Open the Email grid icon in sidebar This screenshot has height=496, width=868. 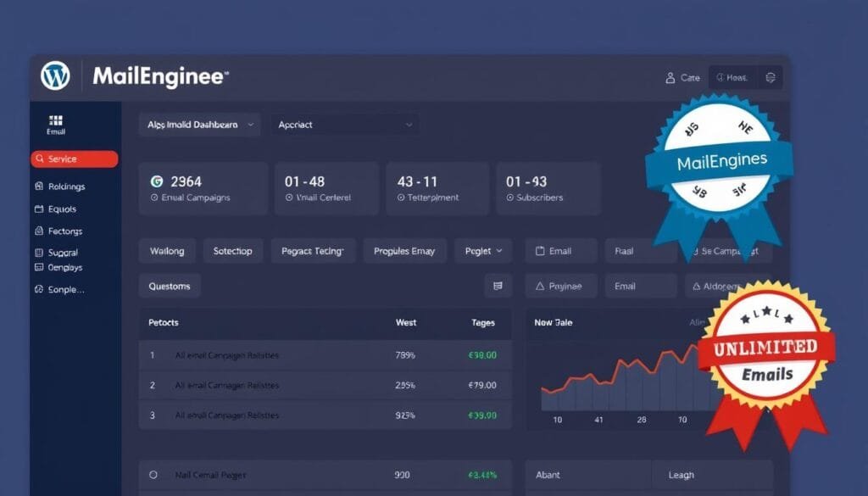(56, 120)
